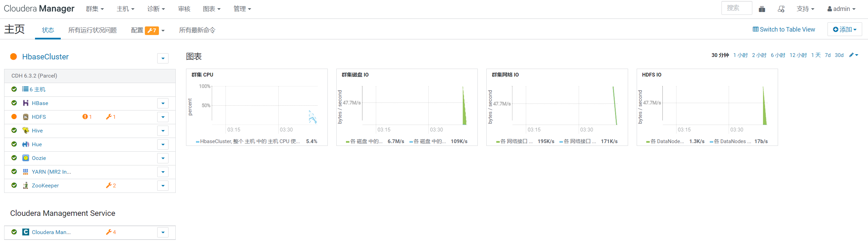Open the Cloudera Man... link

coord(51,232)
